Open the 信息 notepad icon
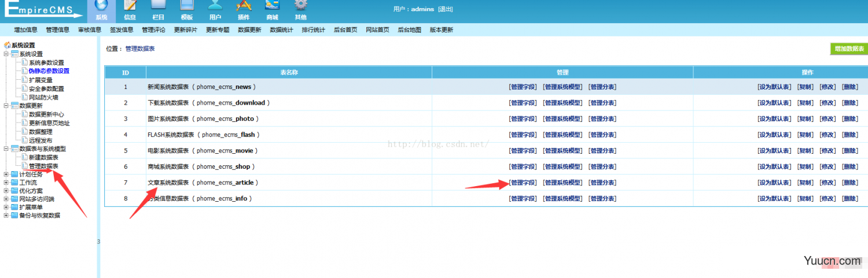The width and height of the screenshot is (868, 278). [130, 5]
